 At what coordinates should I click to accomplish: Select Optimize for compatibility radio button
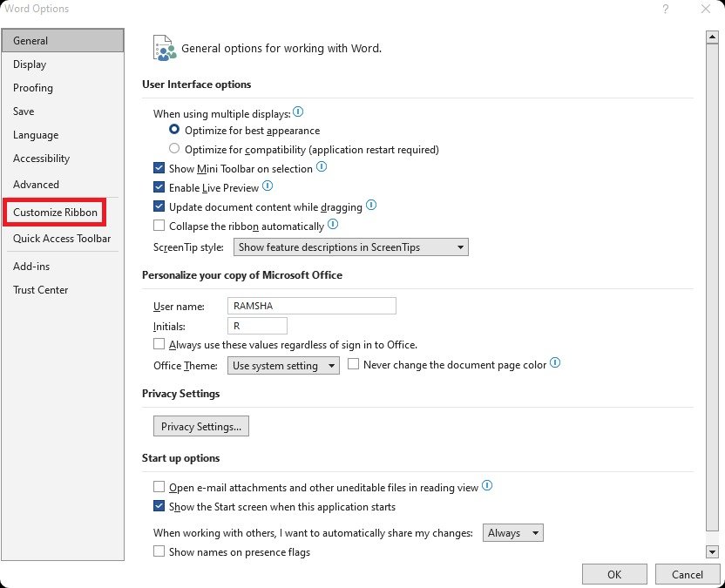click(x=174, y=148)
